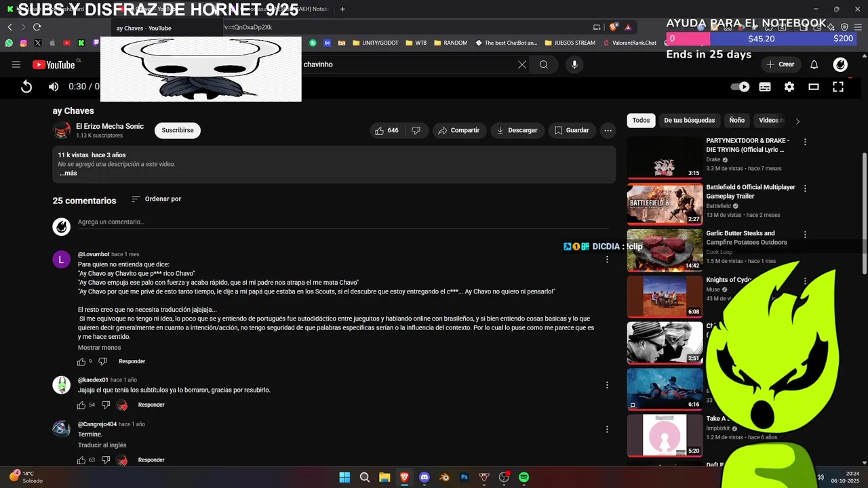Image resolution: width=868 pixels, height=488 pixels.
Task: Reply to the Lovumbot comment
Action: [x=132, y=362]
